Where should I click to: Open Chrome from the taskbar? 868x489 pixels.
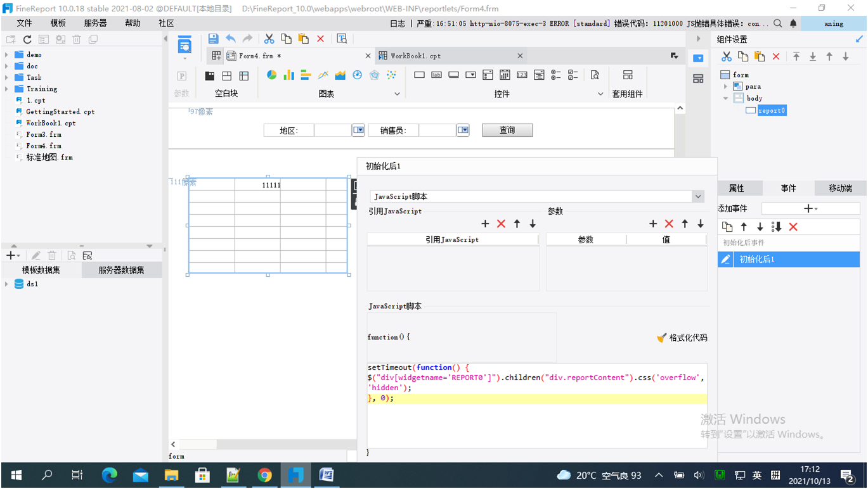(x=264, y=475)
